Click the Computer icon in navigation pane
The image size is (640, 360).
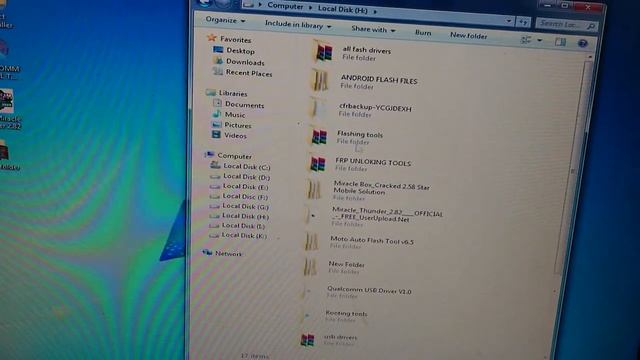pos(209,155)
